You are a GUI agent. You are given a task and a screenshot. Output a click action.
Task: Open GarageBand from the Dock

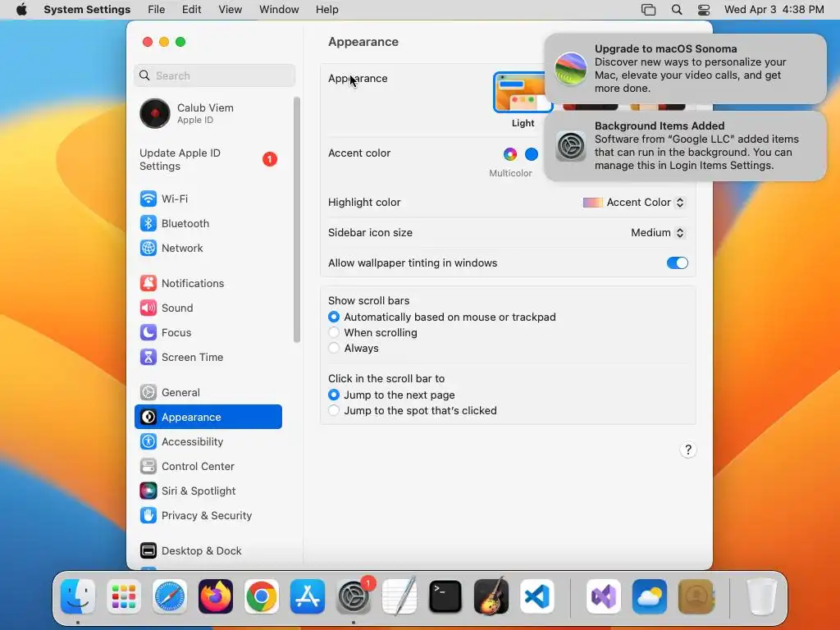(491, 596)
